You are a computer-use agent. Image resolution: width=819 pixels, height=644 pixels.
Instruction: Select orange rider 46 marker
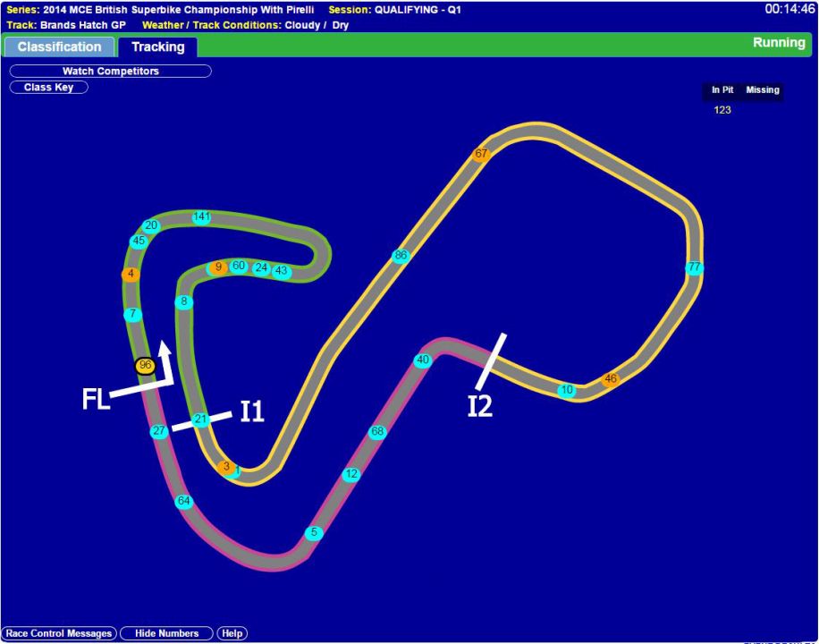point(611,379)
